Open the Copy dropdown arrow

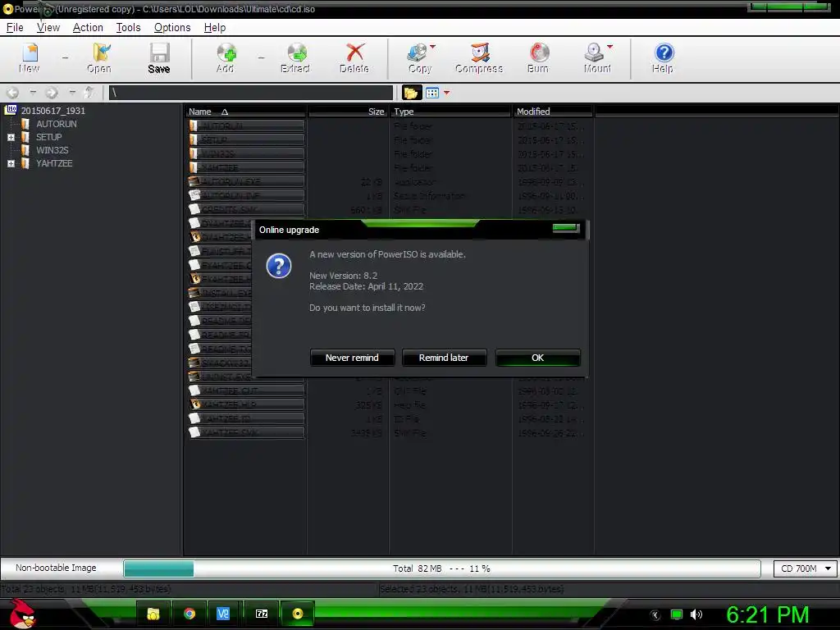coord(433,47)
